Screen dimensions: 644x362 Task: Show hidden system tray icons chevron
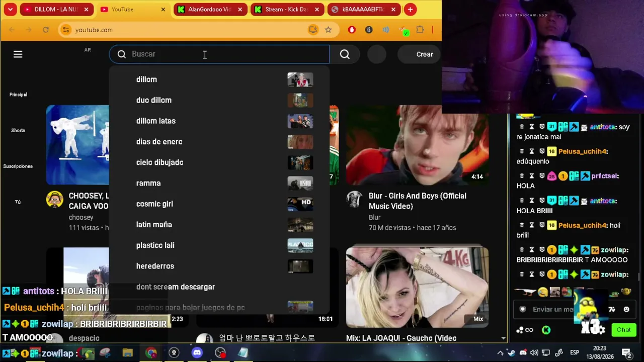[x=500, y=353]
